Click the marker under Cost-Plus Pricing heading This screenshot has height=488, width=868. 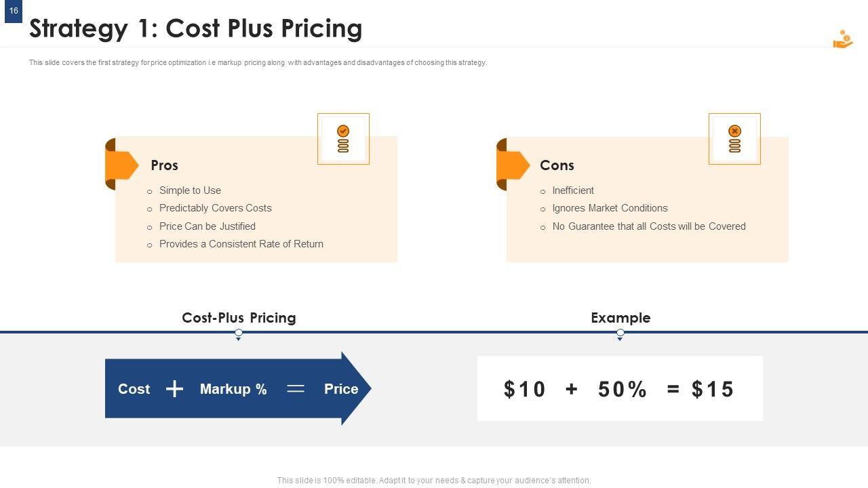239,334
